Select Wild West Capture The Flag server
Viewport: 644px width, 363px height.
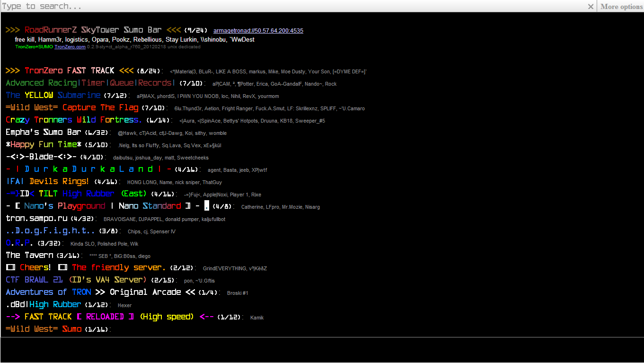[72, 108]
